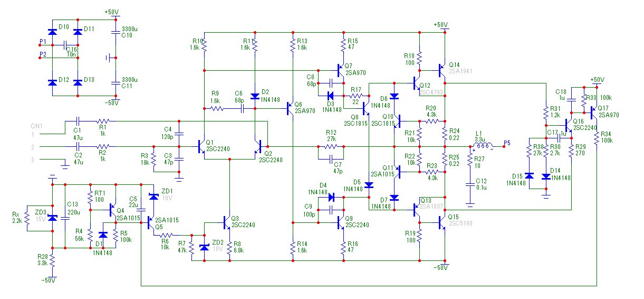This screenshot has width=644, height=299.
Task: Click the Q9 2SC2240 transistor
Action: [x=340, y=223]
